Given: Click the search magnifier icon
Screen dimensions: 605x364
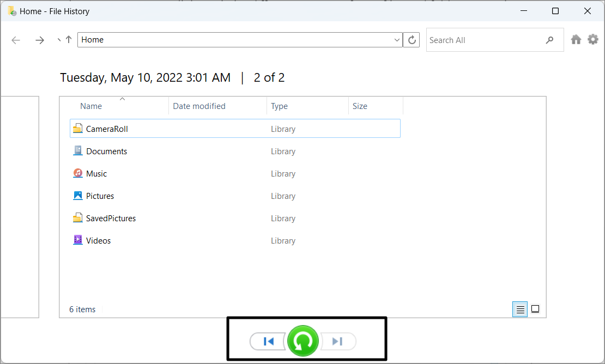Looking at the screenshot, I should coord(550,40).
